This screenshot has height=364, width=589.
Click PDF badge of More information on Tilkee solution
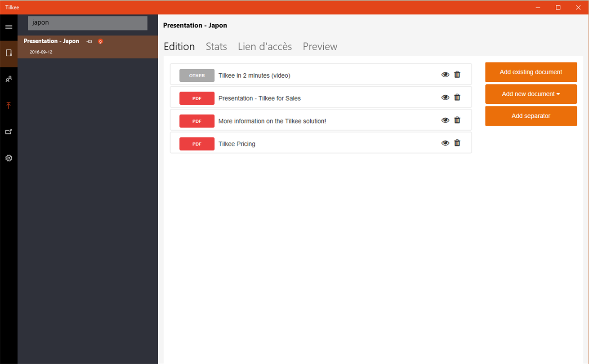(197, 121)
